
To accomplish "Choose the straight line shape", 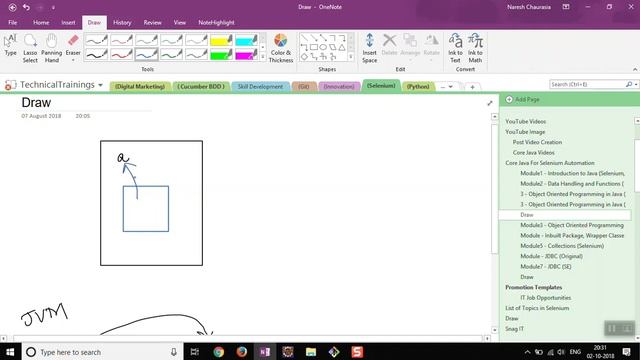I will (304, 38).
